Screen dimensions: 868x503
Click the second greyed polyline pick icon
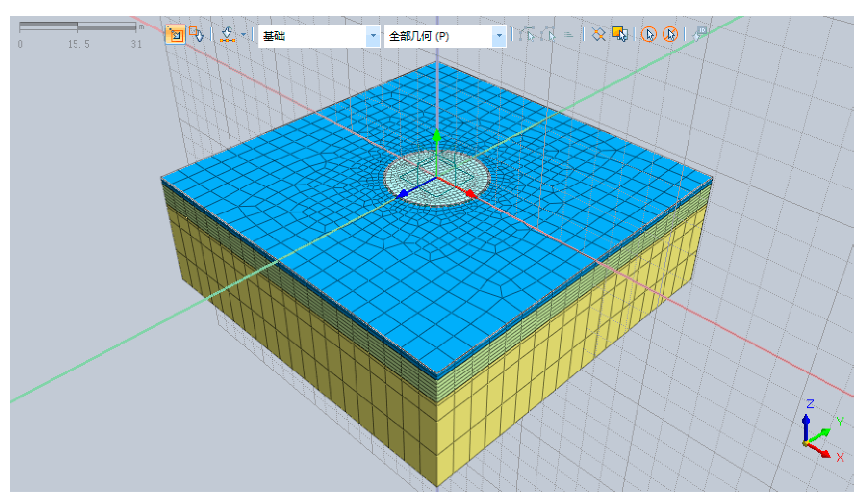coord(547,35)
